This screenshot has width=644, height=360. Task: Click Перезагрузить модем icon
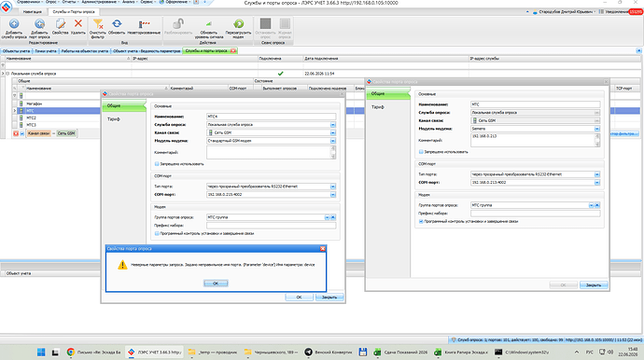238,24
